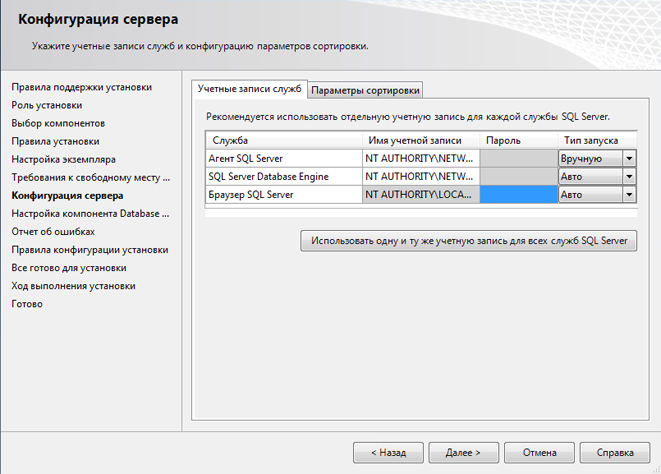Click the Ход выполнения установки step
Viewport: 661px width, 474px height.
[x=73, y=286]
